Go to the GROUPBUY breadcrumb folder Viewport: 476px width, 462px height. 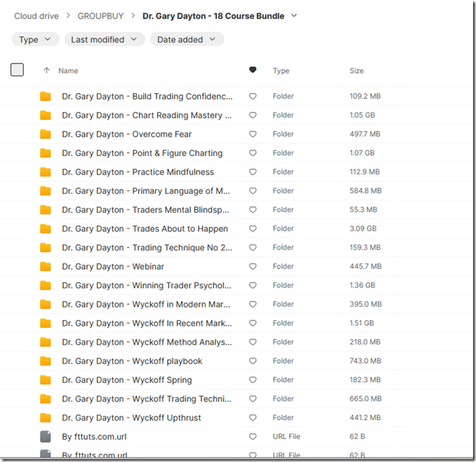coord(101,16)
